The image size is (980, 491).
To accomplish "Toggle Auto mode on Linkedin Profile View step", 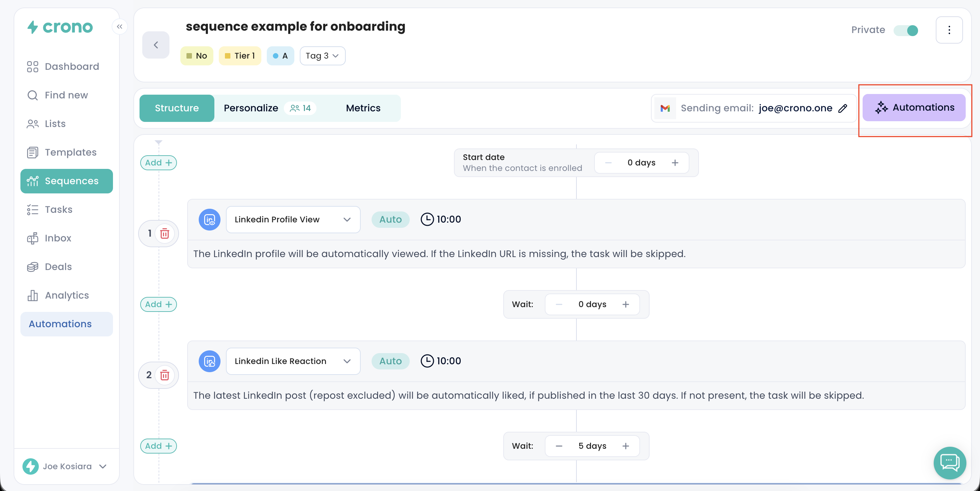I will (x=390, y=219).
